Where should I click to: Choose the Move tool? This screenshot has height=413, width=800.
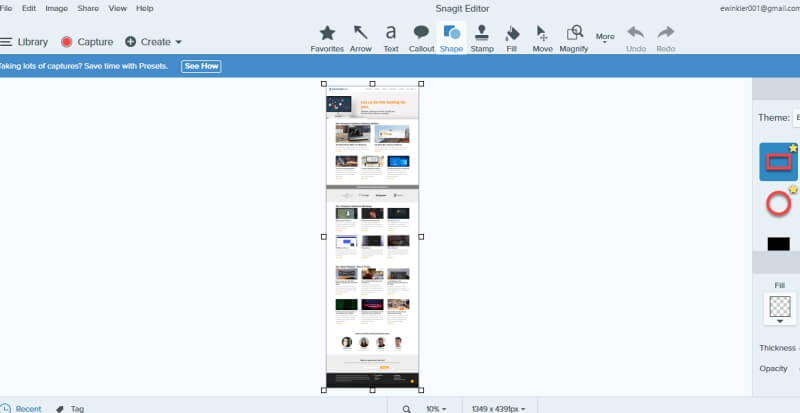click(x=542, y=36)
